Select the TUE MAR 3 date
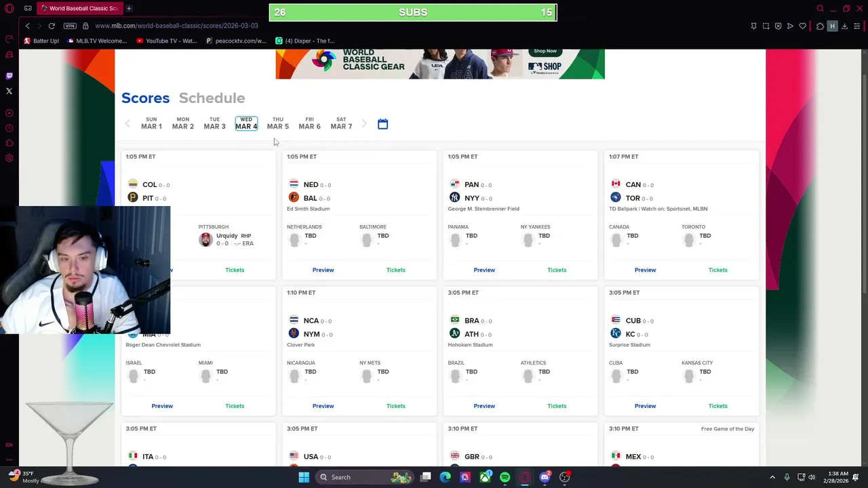The image size is (868, 488). (214, 123)
